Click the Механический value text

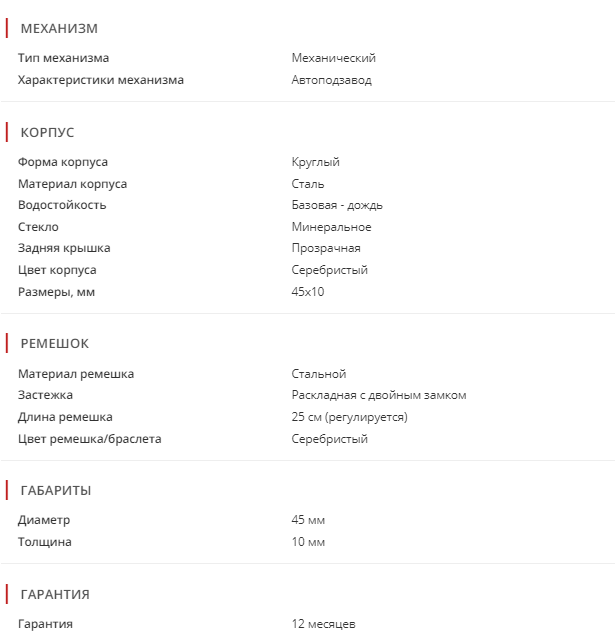tap(333, 58)
